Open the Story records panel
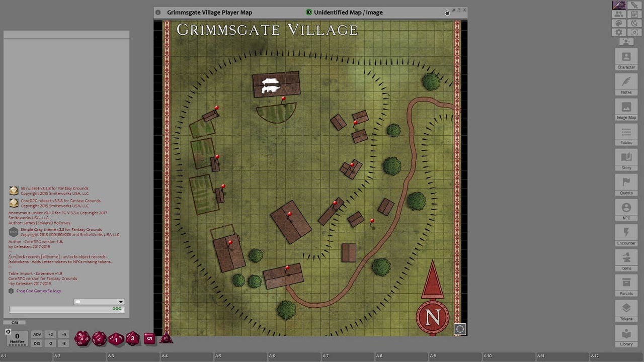Viewport: 644px width, 362px height. 626,160
